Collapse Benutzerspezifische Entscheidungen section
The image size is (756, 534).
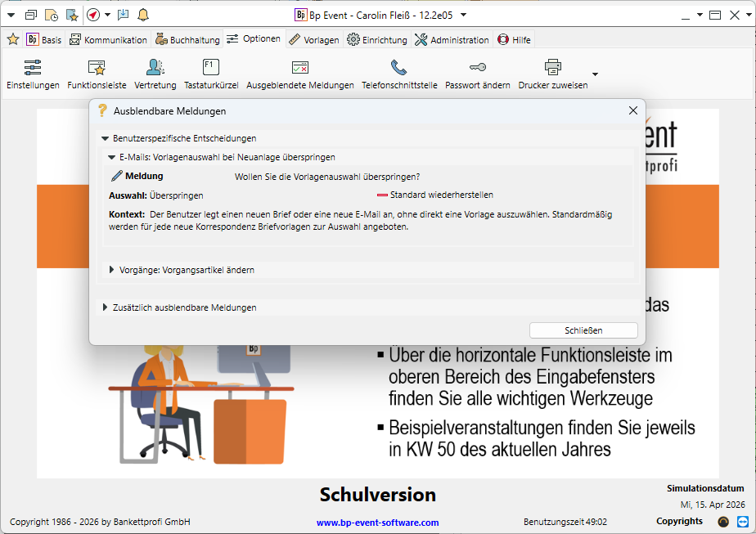pyautogui.click(x=106, y=139)
